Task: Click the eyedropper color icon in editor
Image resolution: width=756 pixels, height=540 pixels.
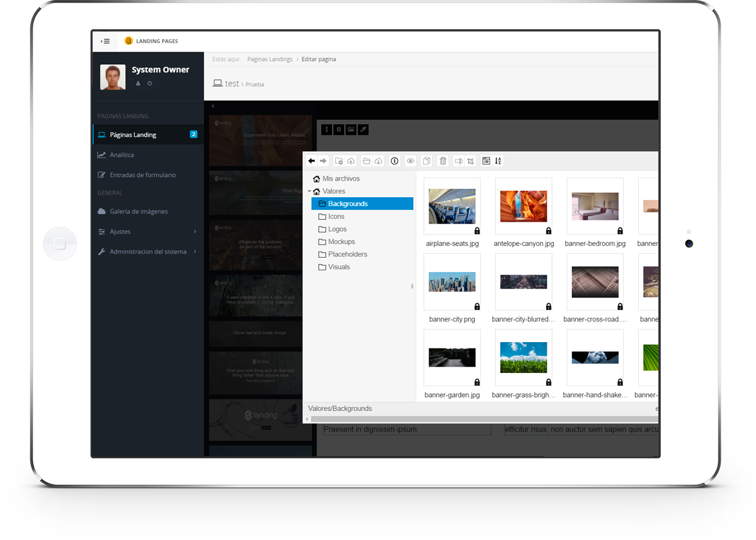Action: 363,129
